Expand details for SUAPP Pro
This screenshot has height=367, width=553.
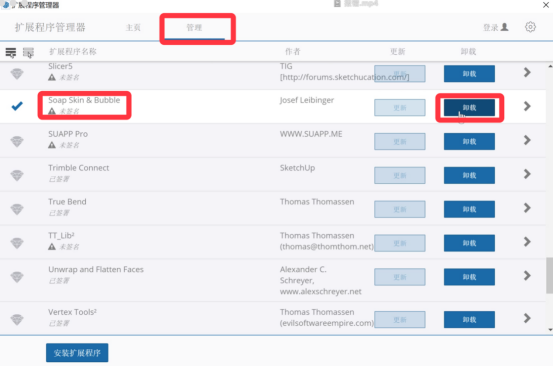(x=527, y=140)
